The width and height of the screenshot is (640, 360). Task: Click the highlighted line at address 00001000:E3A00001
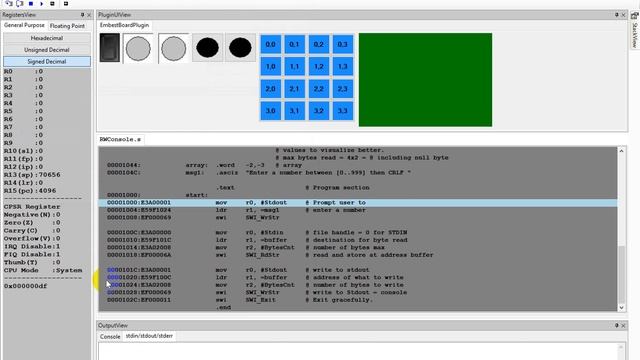[x=358, y=203]
